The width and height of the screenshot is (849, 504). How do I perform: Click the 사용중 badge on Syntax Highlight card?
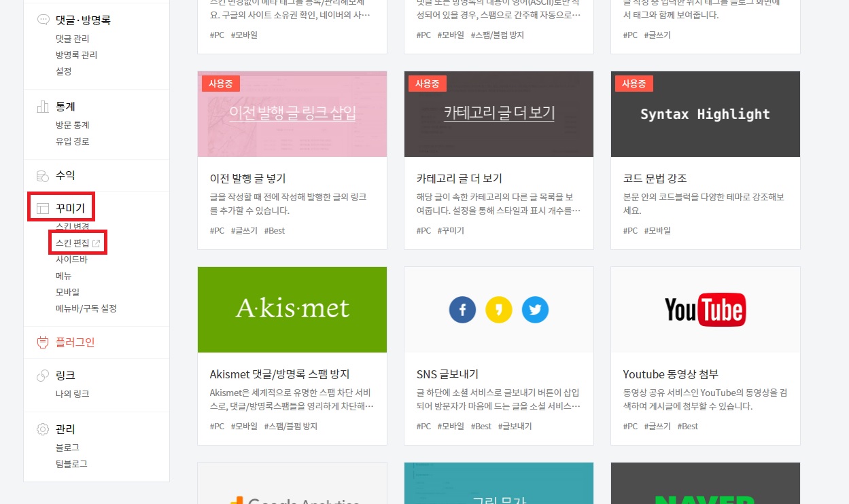634,84
